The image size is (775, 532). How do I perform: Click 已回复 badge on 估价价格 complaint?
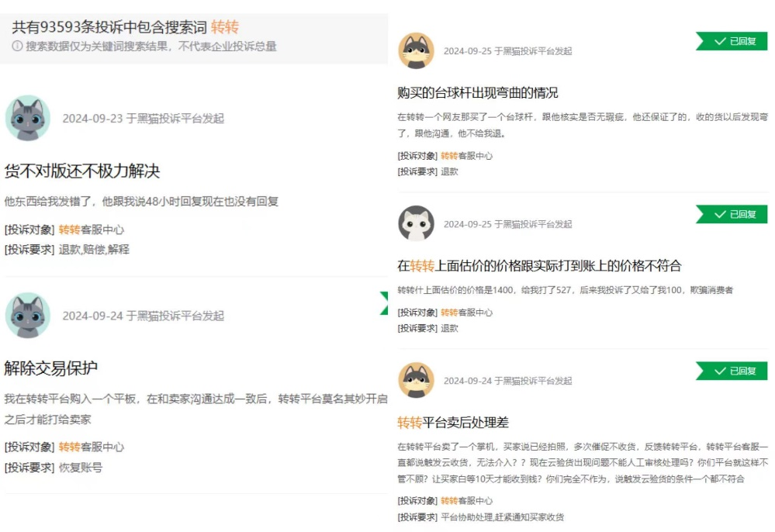pyautogui.click(x=732, y=214)
